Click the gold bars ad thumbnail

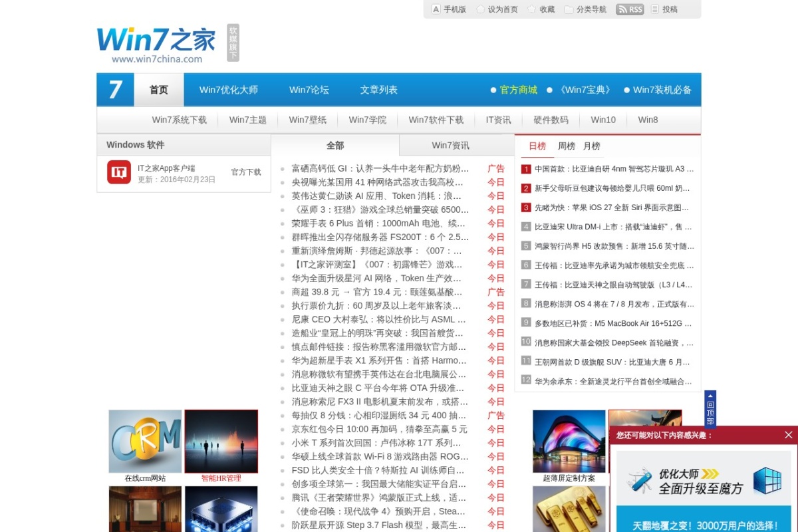tap(569, 509)
